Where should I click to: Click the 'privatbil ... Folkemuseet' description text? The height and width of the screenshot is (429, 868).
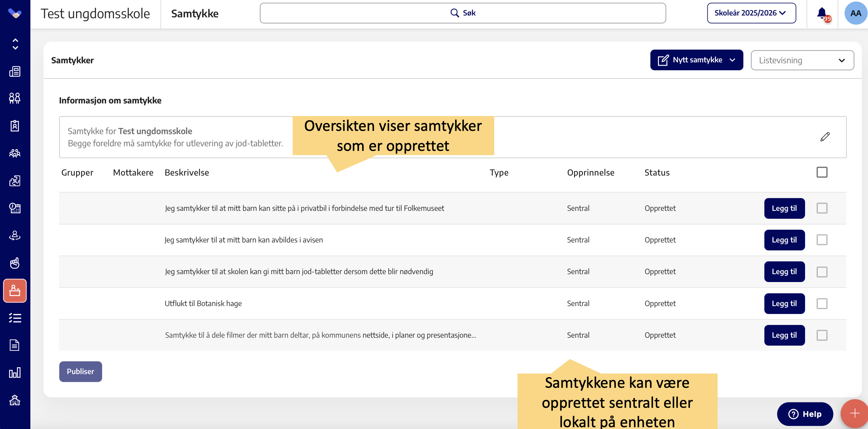[x=304, y=208]
